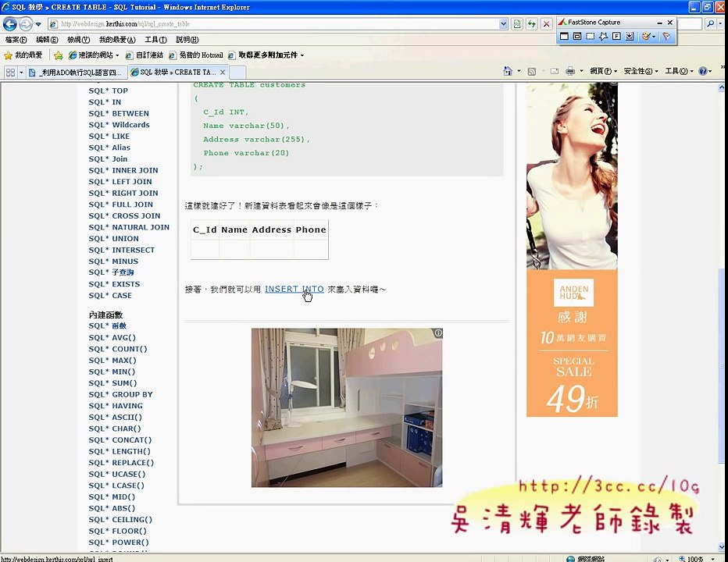Switch to the 利用ADO執行SQL語言 tab

coord(76,73)
